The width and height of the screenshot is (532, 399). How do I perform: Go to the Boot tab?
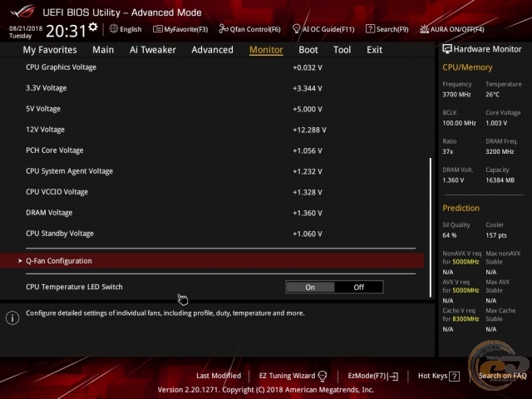coord(308,50)
